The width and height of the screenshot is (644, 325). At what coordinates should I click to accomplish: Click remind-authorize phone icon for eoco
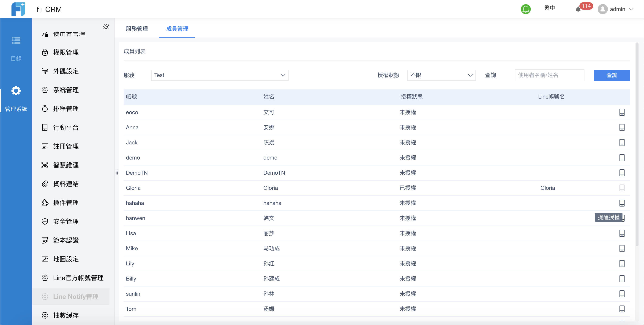coord(622,112)
